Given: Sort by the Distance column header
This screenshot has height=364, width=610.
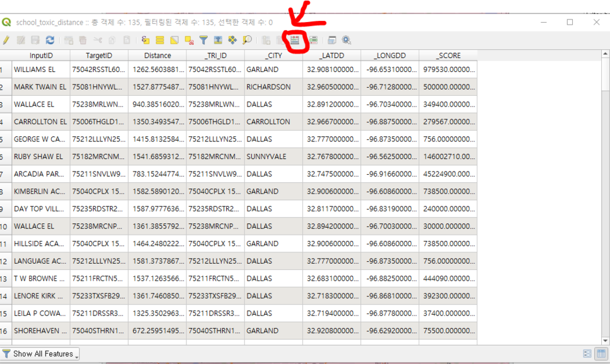Looking at the screenshot, I should tap(157, 56).
